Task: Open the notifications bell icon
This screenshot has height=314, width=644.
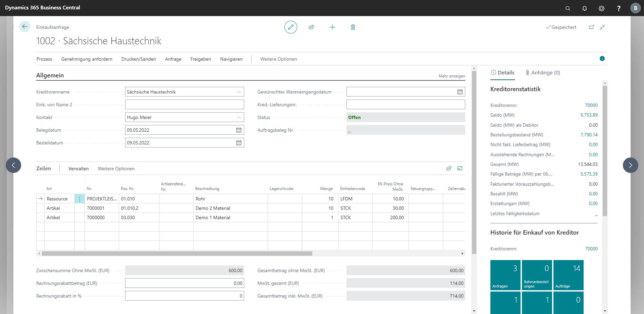Action: pos(585,8)
